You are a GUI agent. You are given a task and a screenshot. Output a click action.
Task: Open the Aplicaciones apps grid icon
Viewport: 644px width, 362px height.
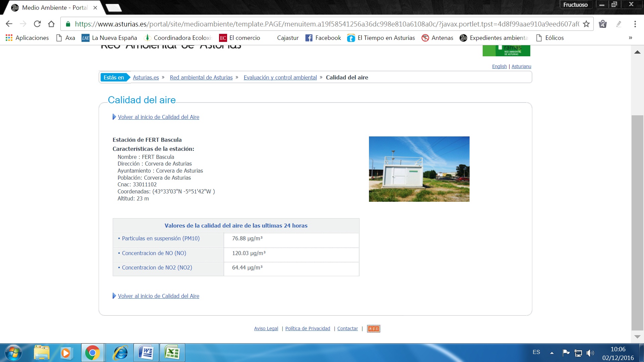(9, 38)
